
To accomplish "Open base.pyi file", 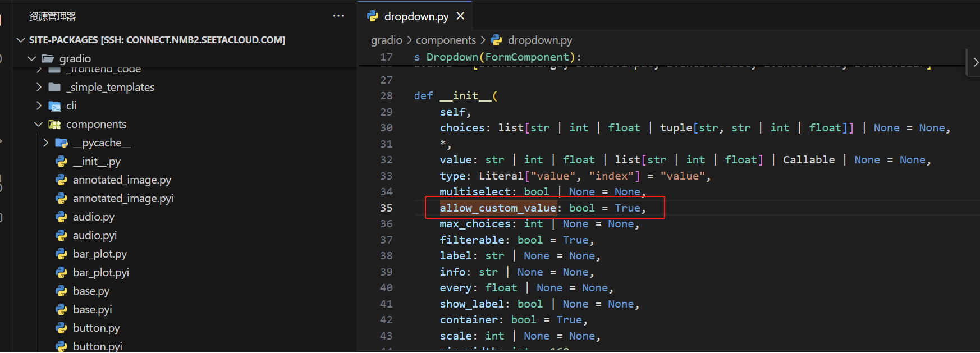I will coord(92,309).
